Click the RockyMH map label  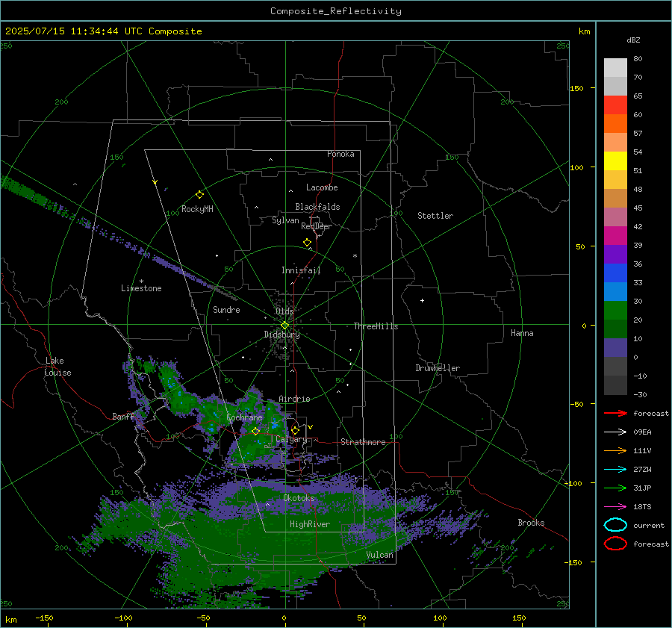(197, 209)
